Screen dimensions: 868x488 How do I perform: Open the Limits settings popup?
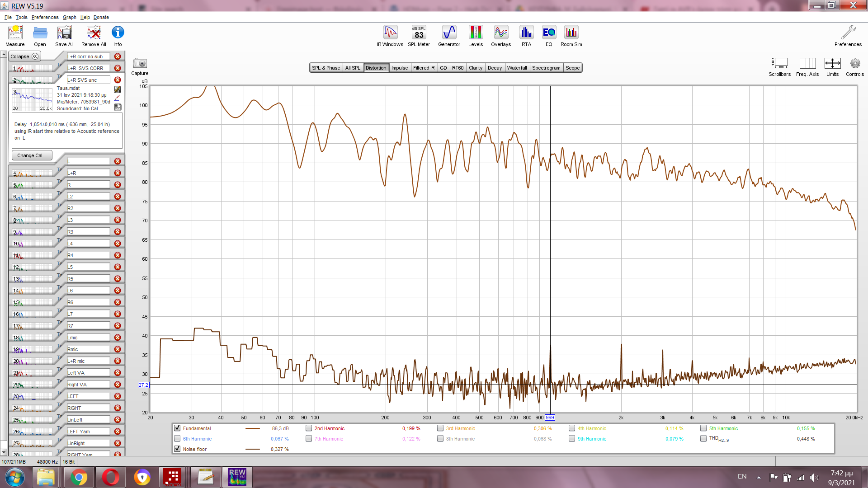pos(832,64)
